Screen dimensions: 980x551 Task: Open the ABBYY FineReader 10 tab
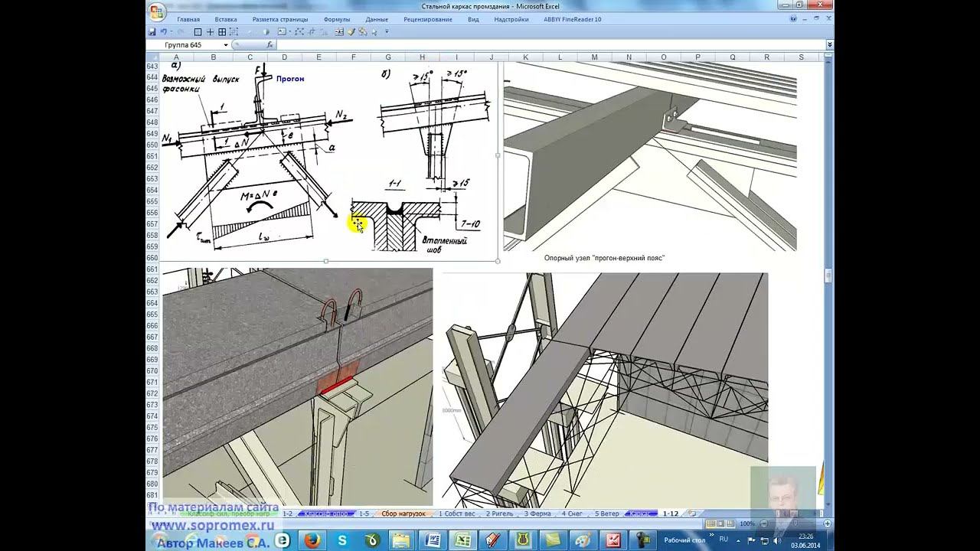(573, 19)
